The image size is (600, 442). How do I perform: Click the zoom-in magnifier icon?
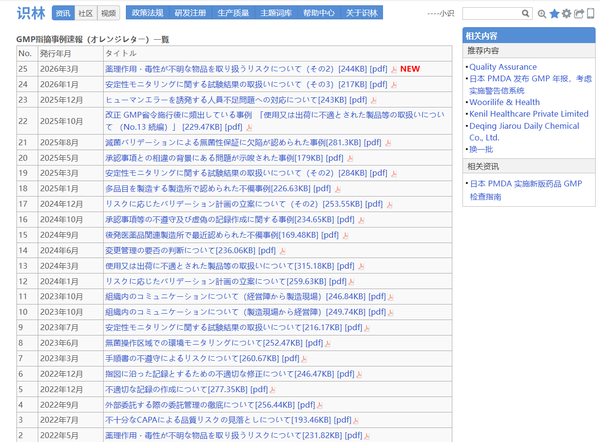click(x=541, y=14)
